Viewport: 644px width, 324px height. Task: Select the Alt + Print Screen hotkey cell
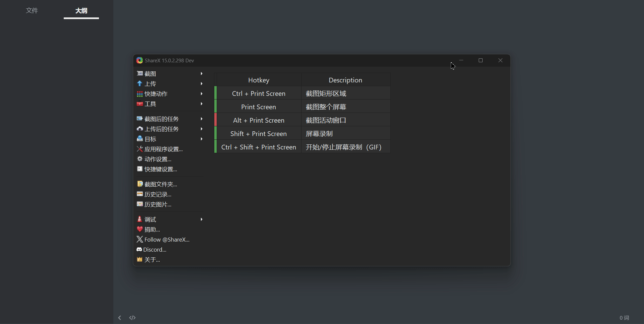pyautogui.click(x=259, y=120)
